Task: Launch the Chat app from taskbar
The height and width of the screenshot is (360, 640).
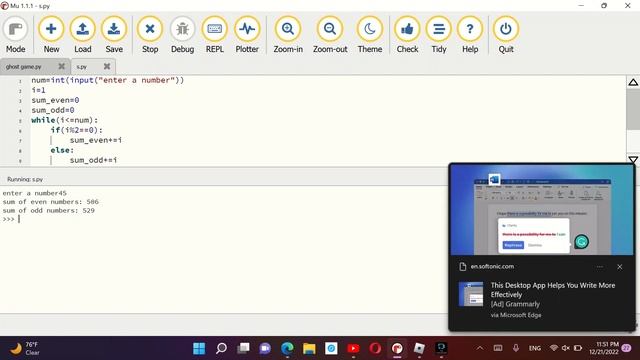Action: (x=265, y=349)
